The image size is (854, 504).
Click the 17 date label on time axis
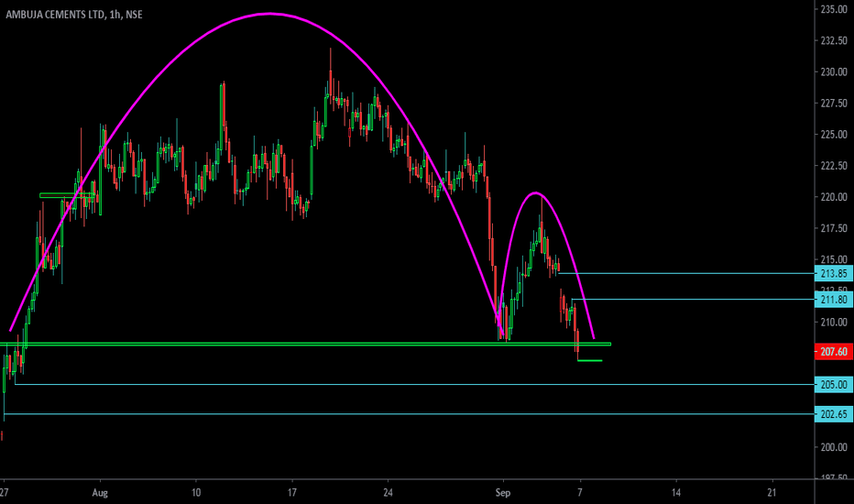[x=292, y=493]
